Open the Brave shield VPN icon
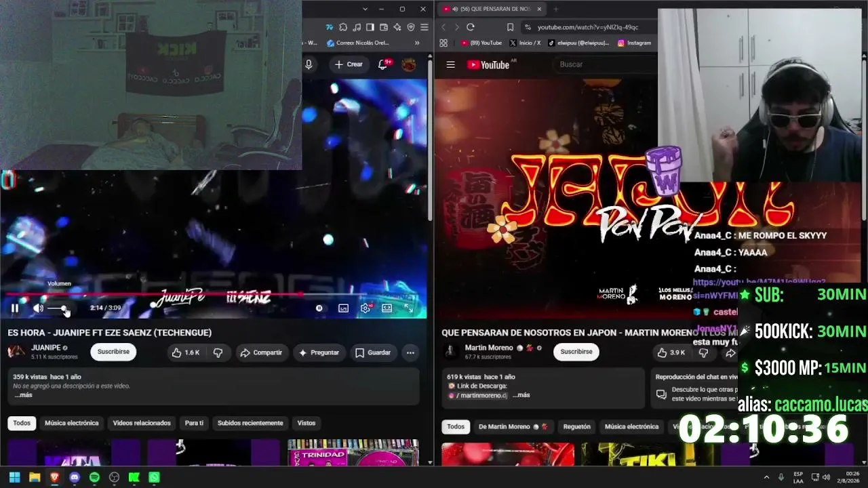 tap(411, 28)
